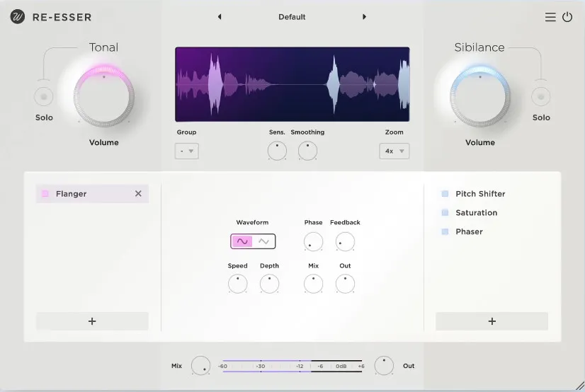
Task: Select the triangle waveform shape
Action: click(263, 241)
